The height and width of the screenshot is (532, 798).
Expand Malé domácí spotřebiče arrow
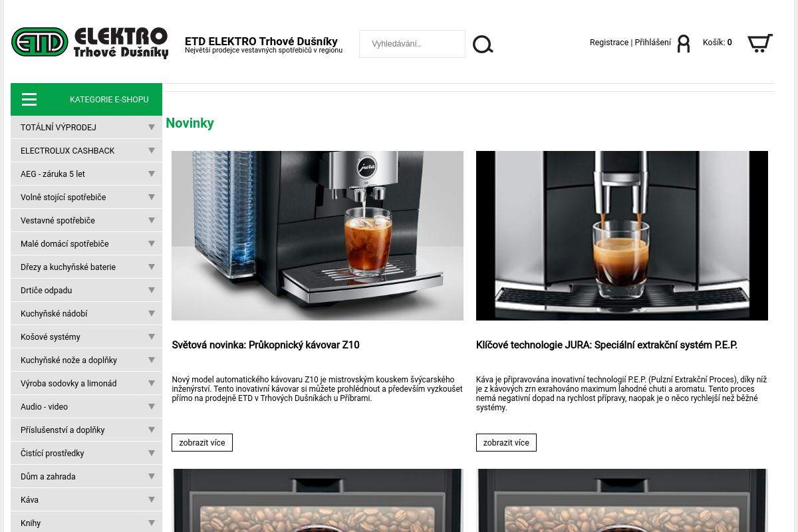[x=152, y=243]
